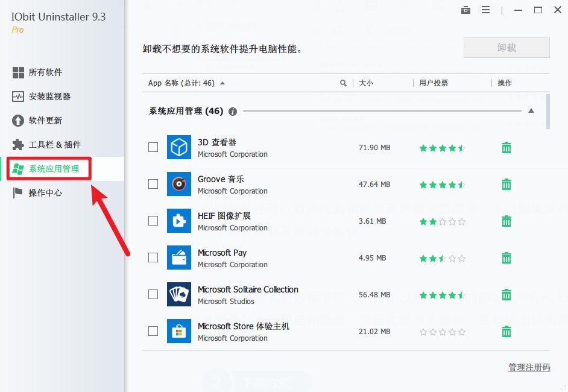Click the search magnifier in the list header

click(x=343, y=83)
